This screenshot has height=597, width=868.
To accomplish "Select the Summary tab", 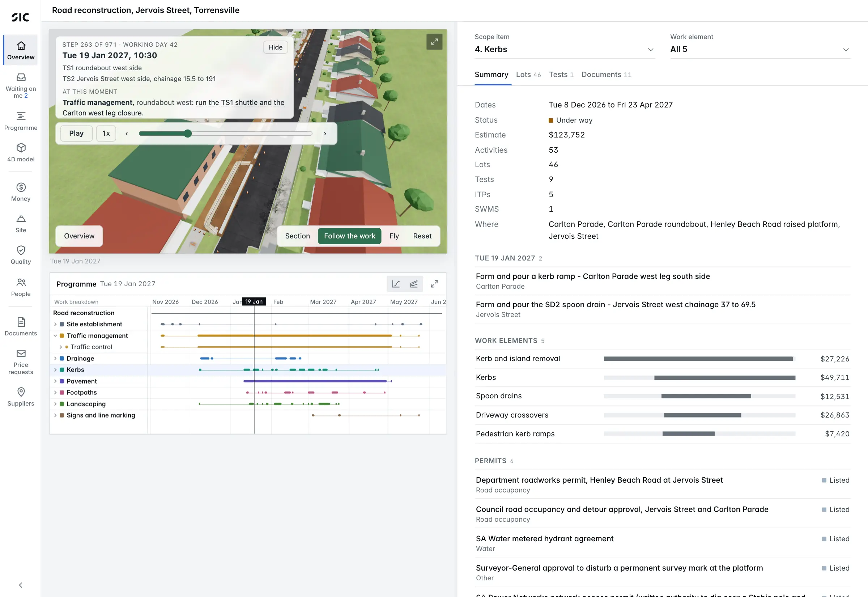I will 491,75.
